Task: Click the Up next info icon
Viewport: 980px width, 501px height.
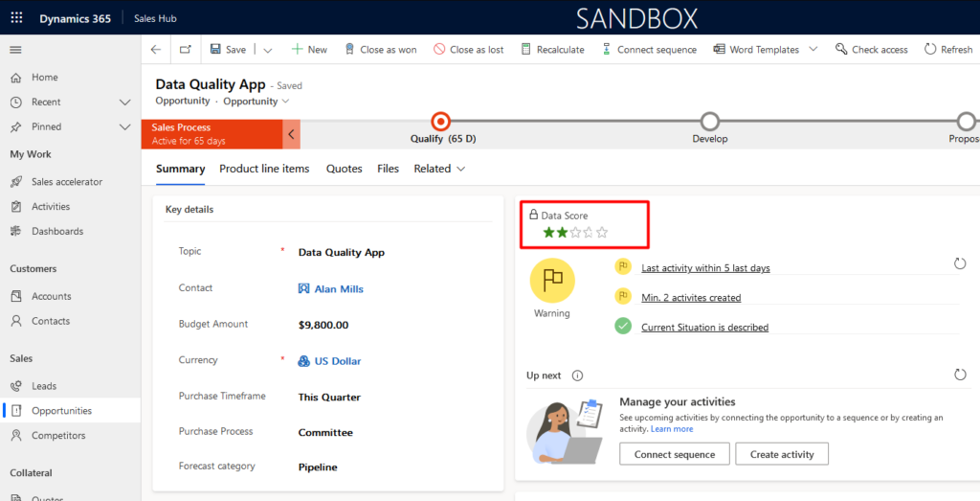Action: (x=577, y=376)
